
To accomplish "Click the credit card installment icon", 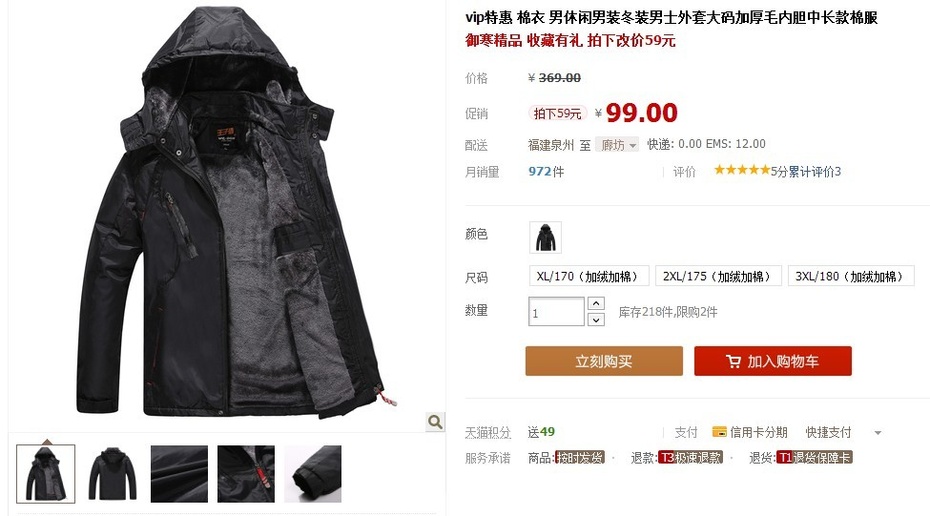I will (x=719, y=432).
